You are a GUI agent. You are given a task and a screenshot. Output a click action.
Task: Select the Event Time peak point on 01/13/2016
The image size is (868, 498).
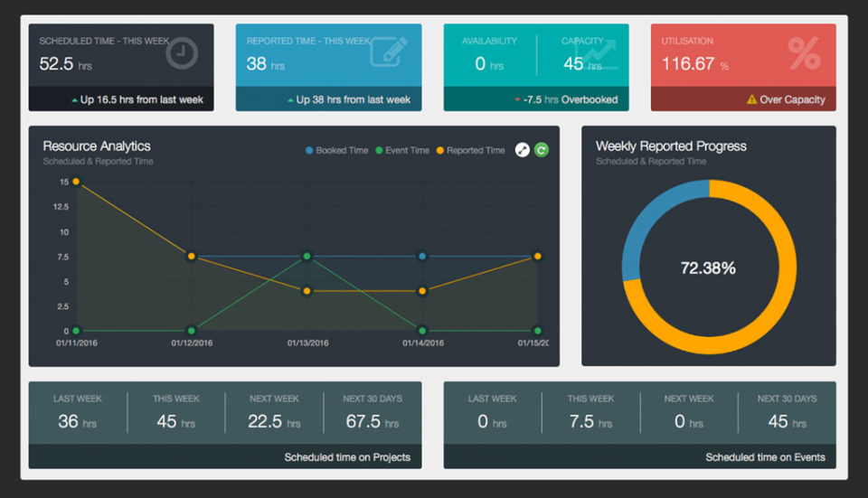coord(307,256)
